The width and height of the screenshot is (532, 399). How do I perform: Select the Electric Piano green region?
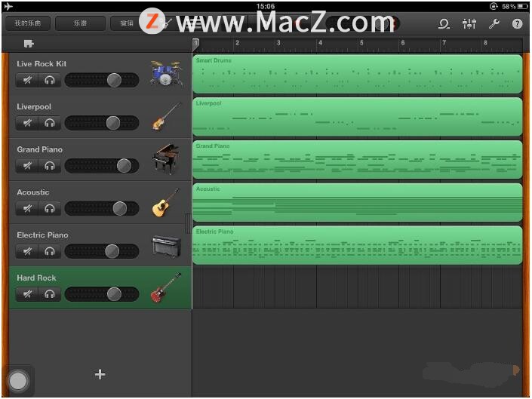point(358,245)
